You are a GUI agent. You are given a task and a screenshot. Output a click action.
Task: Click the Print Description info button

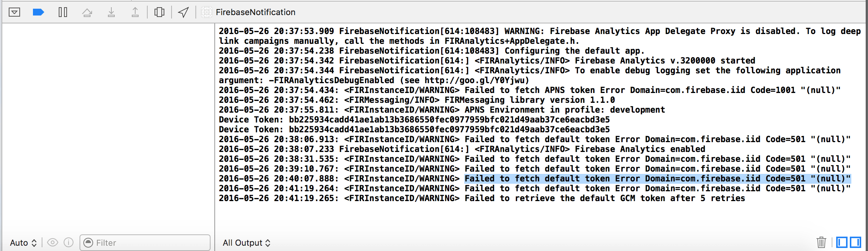click(69, 242)
